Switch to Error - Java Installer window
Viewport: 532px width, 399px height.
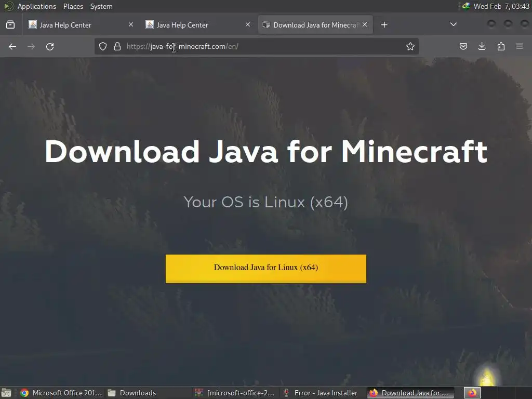[x=321, y=393]
